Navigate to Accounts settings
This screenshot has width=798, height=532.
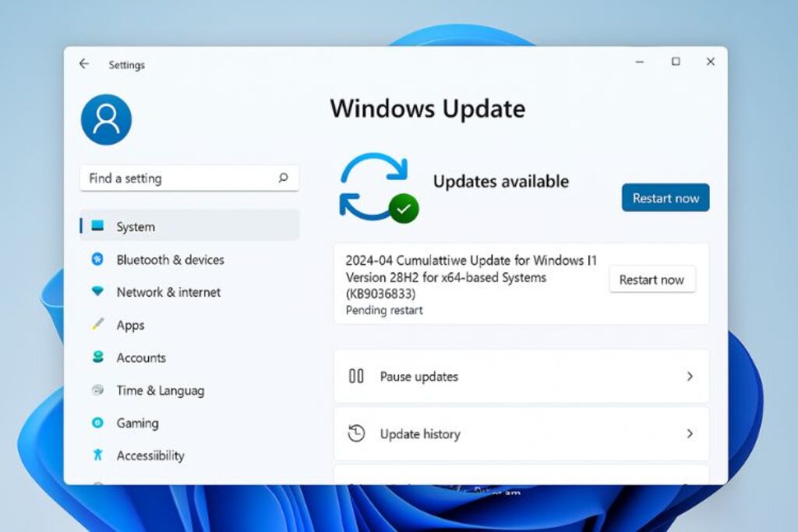point(189,358)
